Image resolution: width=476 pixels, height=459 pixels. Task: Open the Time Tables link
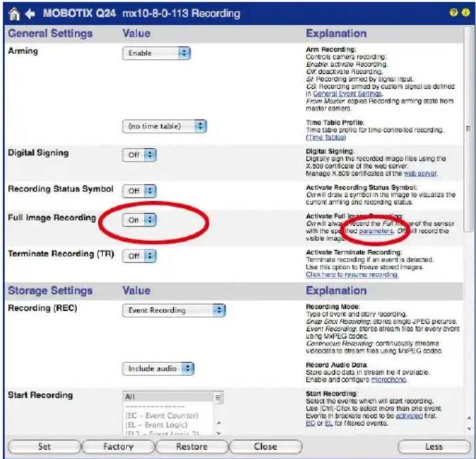coord(326,137)
